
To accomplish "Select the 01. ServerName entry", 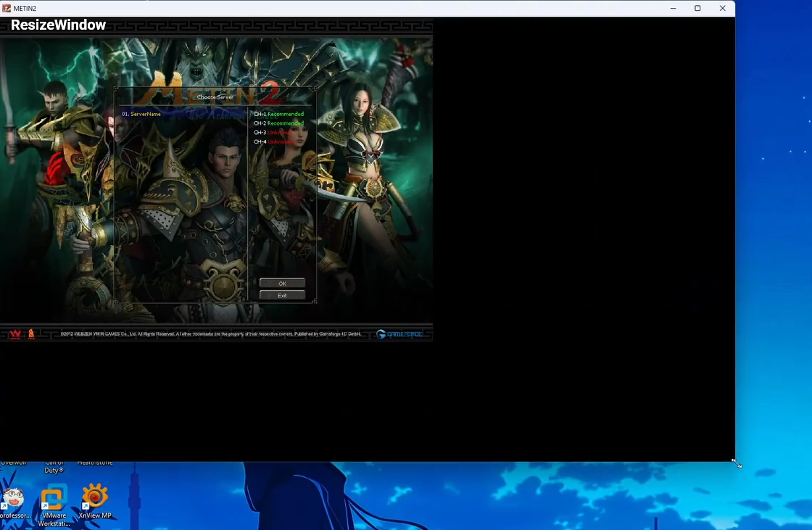I will click(141, 114).
